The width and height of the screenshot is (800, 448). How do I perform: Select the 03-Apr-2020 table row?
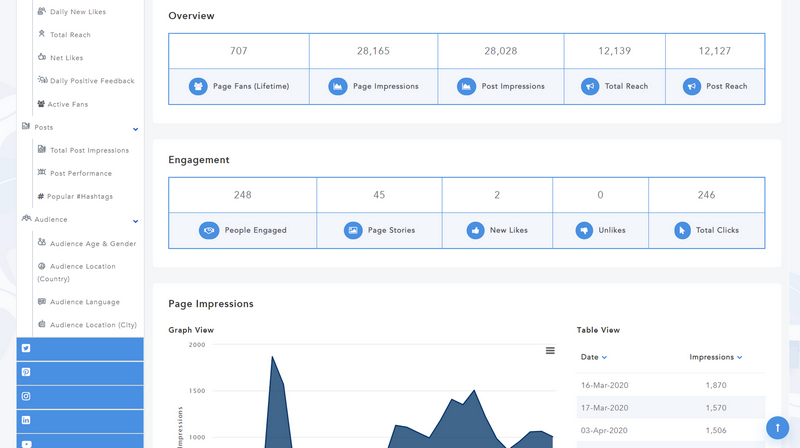(x=671, y=430)
